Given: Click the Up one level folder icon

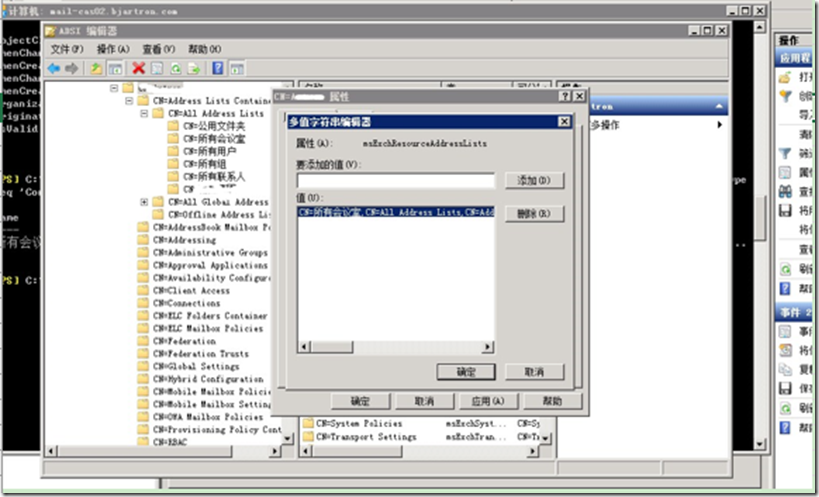Looking at the screenshot, I should pyautogui.click(x=96, y=68).
